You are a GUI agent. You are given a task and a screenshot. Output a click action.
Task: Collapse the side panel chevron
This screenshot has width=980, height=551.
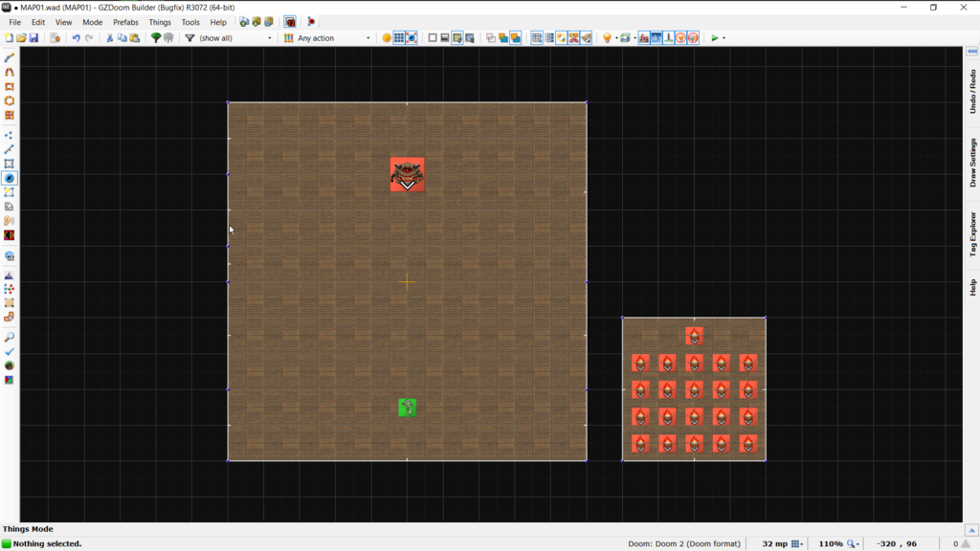click(972, 52)
